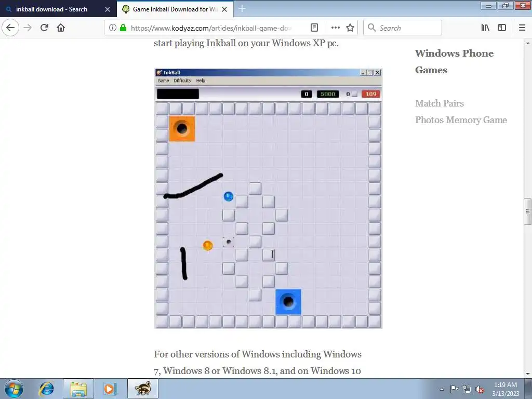Open a new tab with plus

(x=242, y=9)
